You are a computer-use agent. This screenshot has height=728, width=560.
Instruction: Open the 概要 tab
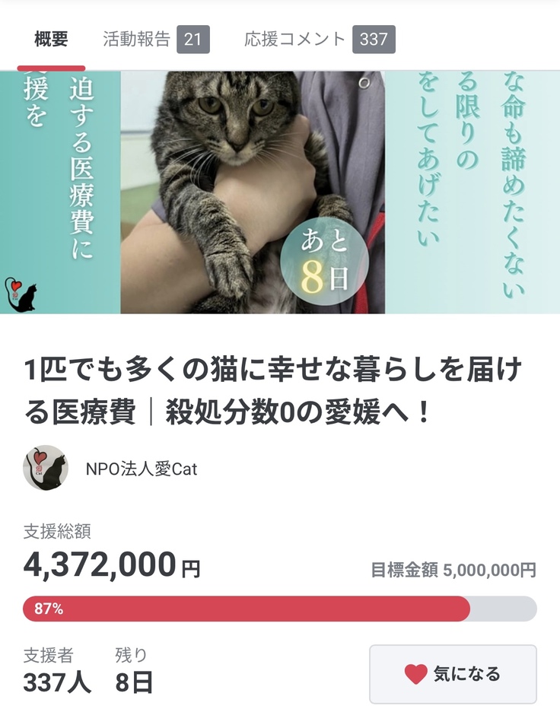(x=51, y=40)
